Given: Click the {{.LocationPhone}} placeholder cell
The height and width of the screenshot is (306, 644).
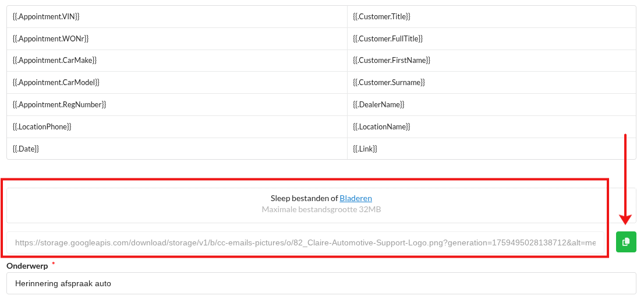Looking at the screenshot, I should (41, 126).
